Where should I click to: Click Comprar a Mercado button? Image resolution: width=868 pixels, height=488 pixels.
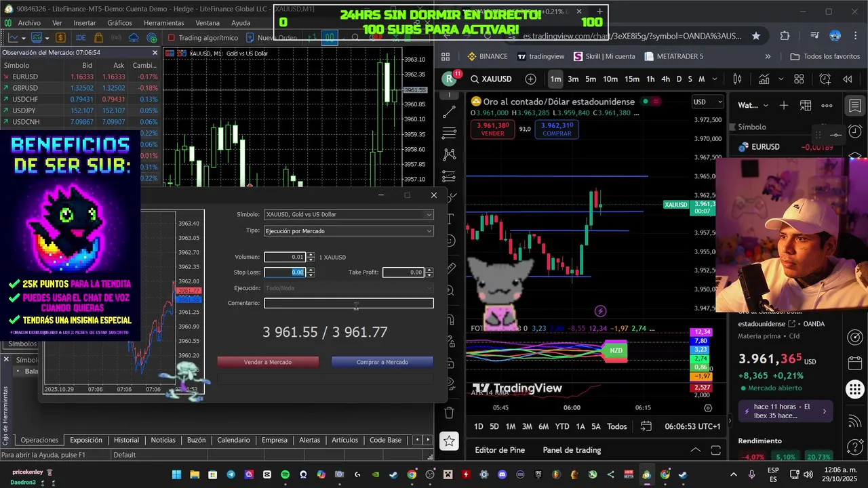coord(382,362)
